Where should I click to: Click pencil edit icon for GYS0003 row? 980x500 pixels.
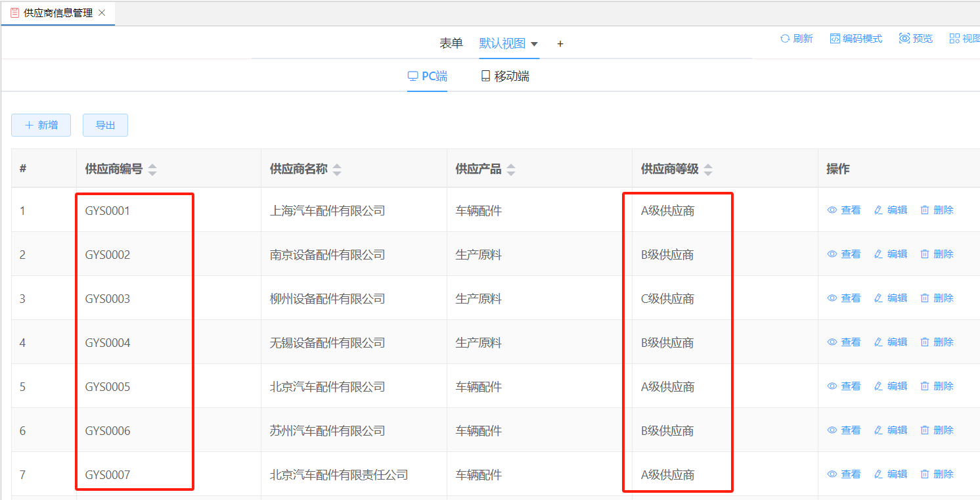click(x=878, y=298)
